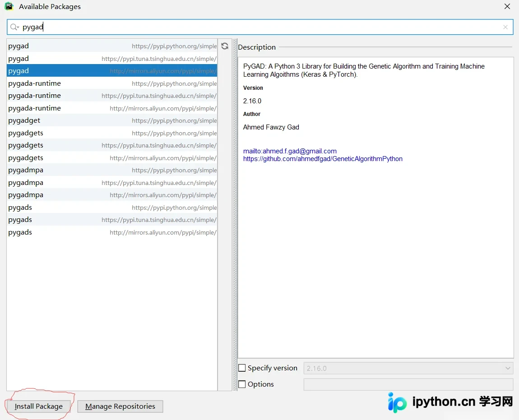This screenshot has width=519, height=420.
Task: Select the pygadget package row
Action: point(112,120)
